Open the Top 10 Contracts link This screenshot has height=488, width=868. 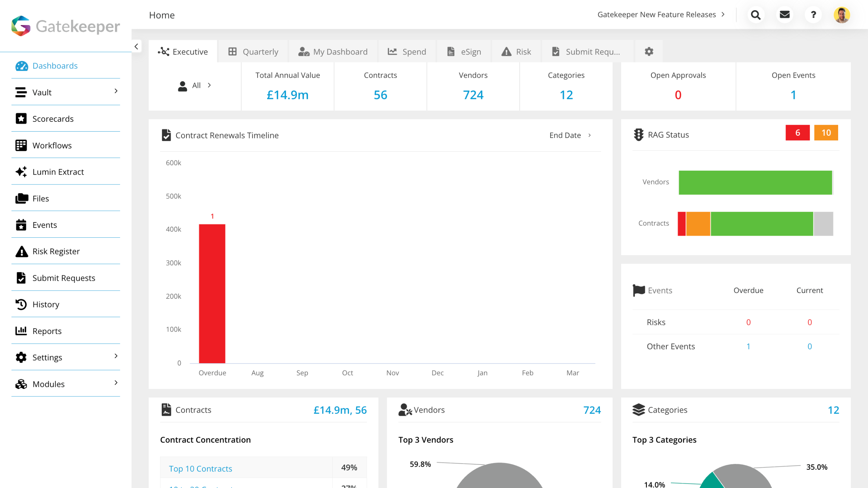[x=200, y=468]
